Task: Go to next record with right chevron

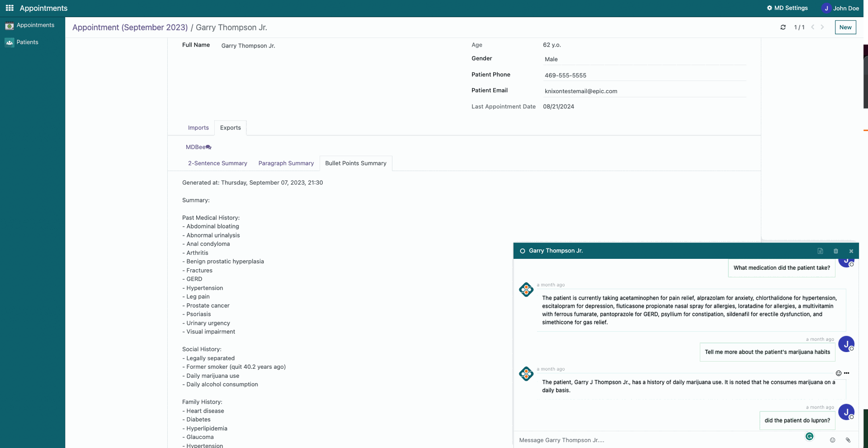Action: [x=822, y=27]
